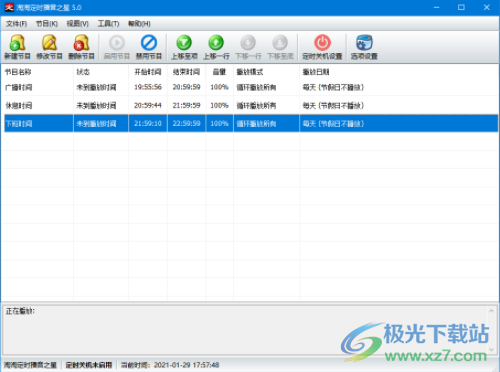
Task: Click 淘淘定时播音之星 in the status bar
Action: point(30,365)
